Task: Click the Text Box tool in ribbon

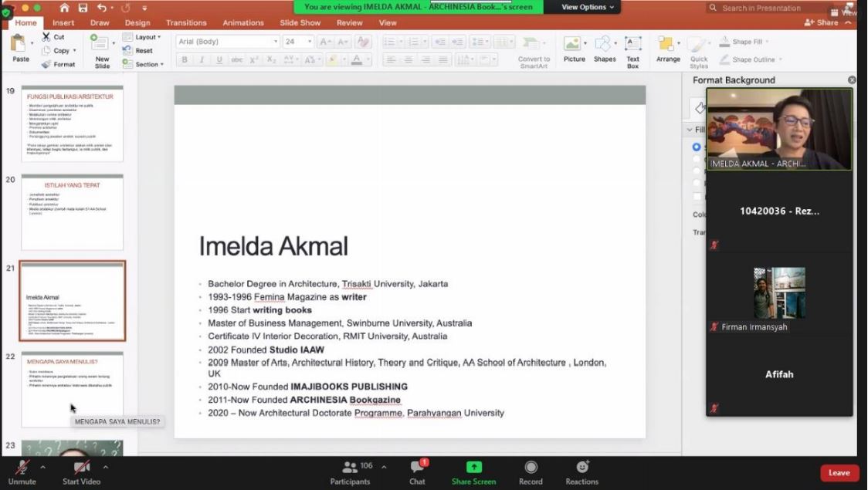Action: point(632,44)
